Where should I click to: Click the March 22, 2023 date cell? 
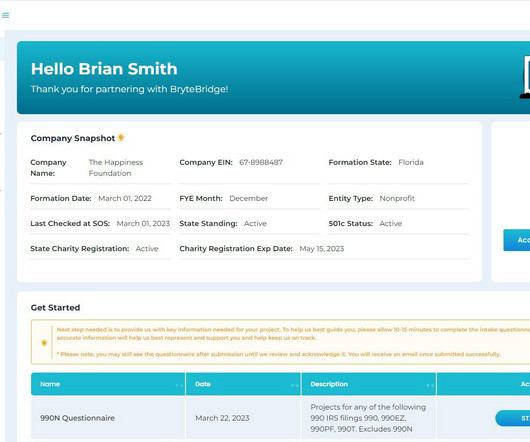[x=222, y=418]
